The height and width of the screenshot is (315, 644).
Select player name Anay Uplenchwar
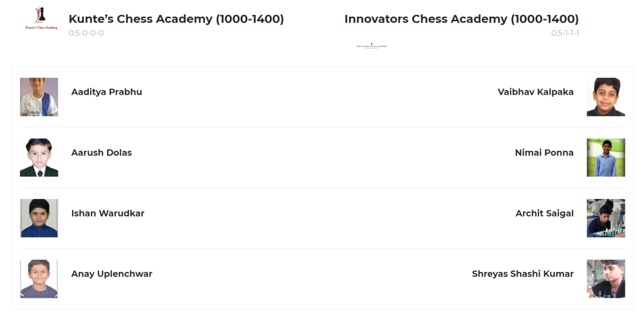[111, 274]
